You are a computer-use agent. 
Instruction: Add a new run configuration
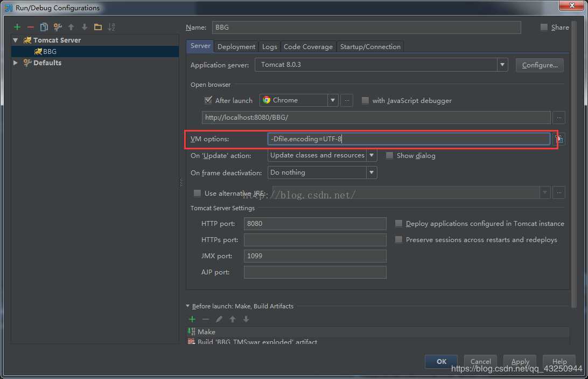point(17,27)
